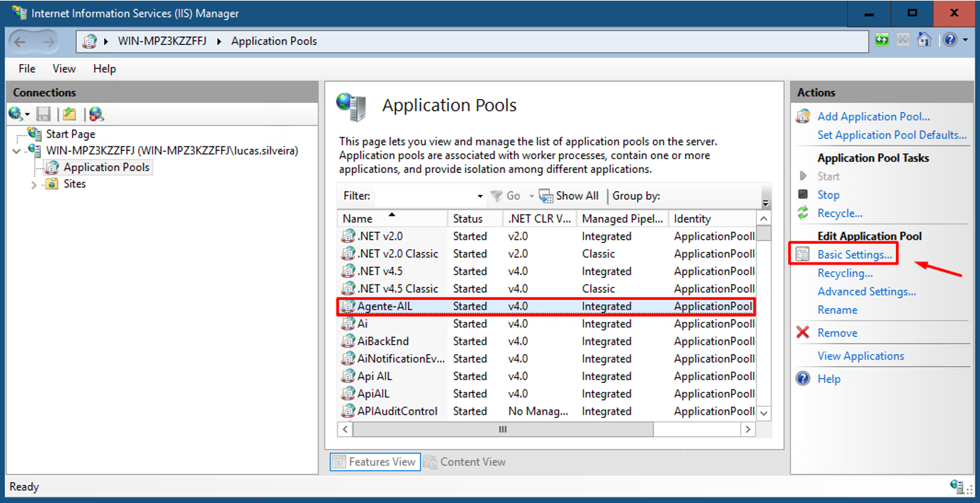Viewport: 980px width, 503px height.
Task: Select the .NET v4.5 application pool icon
Action: coord(348,271)
